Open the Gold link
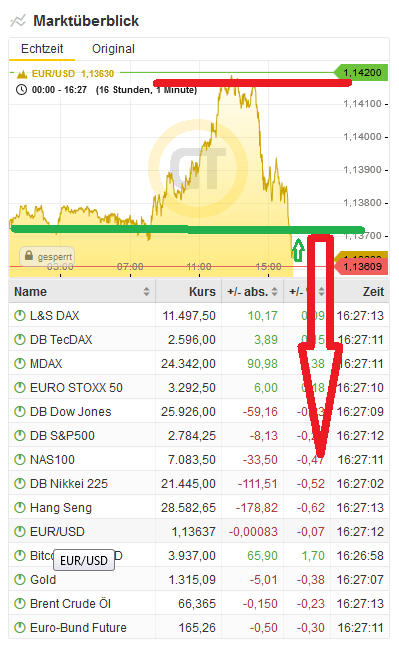This screenshot has height=645, width=399. [x=43, y=580]
